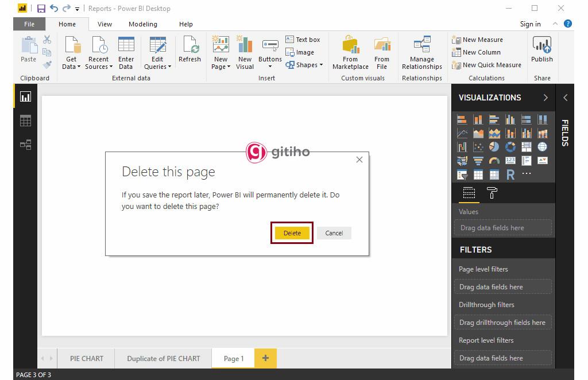Insert a Text box
588x380 pixels.
(303, 40)
